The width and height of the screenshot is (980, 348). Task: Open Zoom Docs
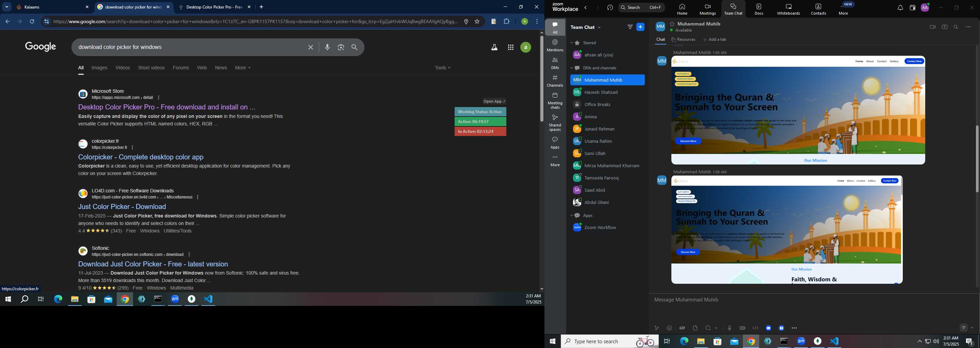point(759,9)
